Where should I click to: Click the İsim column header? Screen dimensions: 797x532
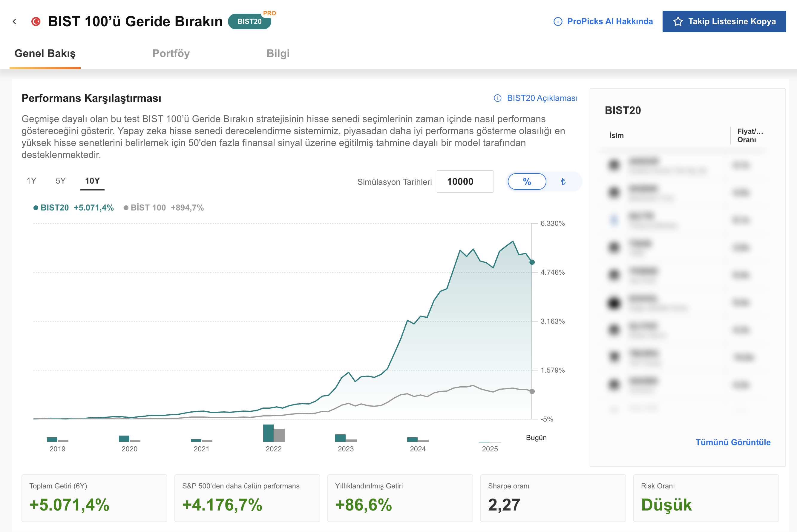point(616,135)
